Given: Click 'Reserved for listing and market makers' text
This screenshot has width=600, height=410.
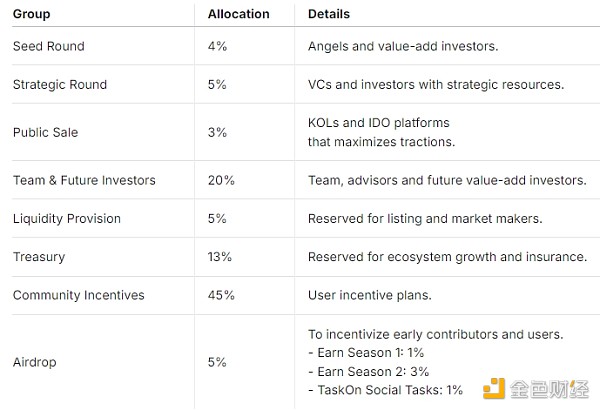Looking at the screenshot, I should tap(425, 218).
